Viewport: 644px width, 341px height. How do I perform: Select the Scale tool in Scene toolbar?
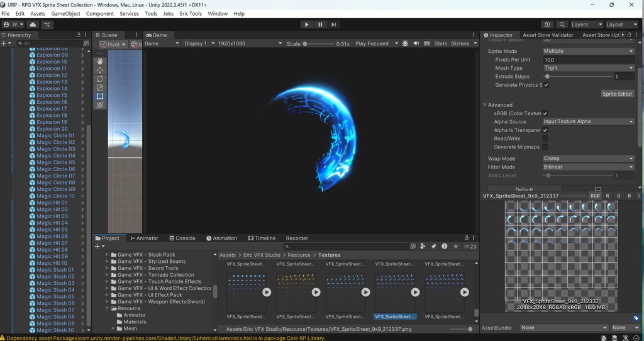click(x=100, y=87)
